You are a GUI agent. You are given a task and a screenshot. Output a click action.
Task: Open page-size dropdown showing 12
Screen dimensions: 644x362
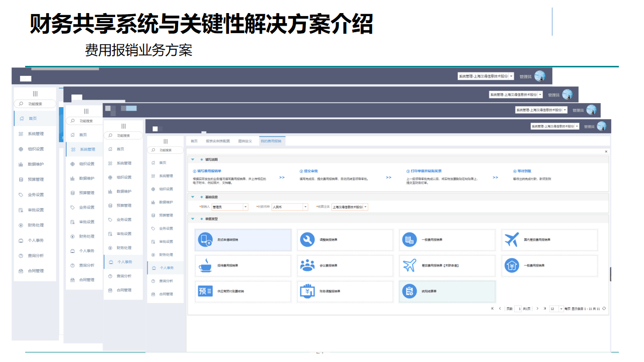556,309
